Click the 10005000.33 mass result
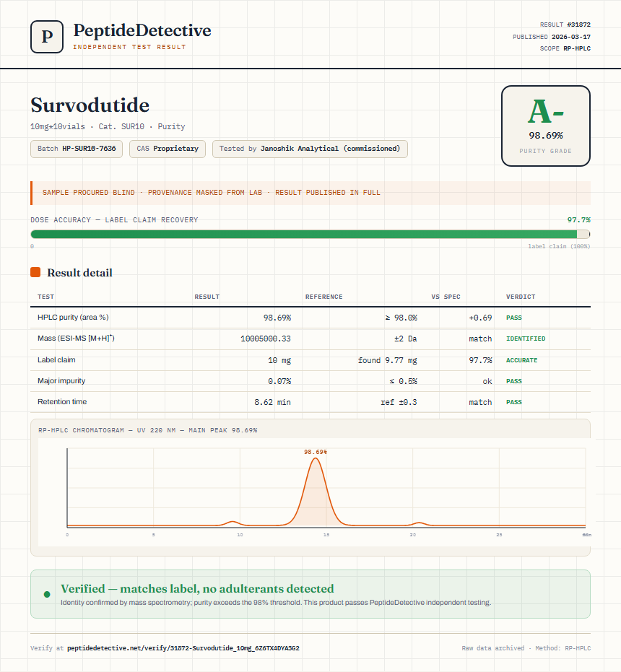 [x=266, y=339]
